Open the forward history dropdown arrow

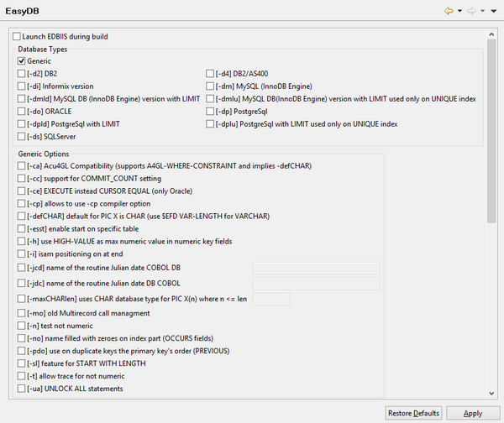click(x=481, y=12)
